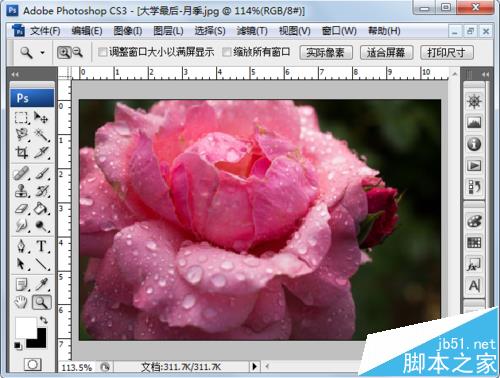Viewport: 500px width, 378px height.
Task: Pick the black background color swatch
Action: pos(40,341)
